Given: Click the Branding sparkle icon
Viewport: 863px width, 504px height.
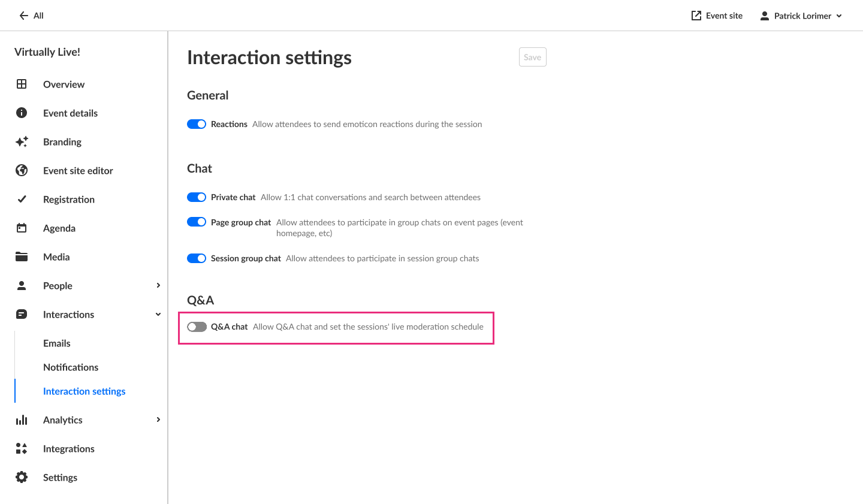Looking at the screenshot, I should pyautogui.click(x=22, y=141).
